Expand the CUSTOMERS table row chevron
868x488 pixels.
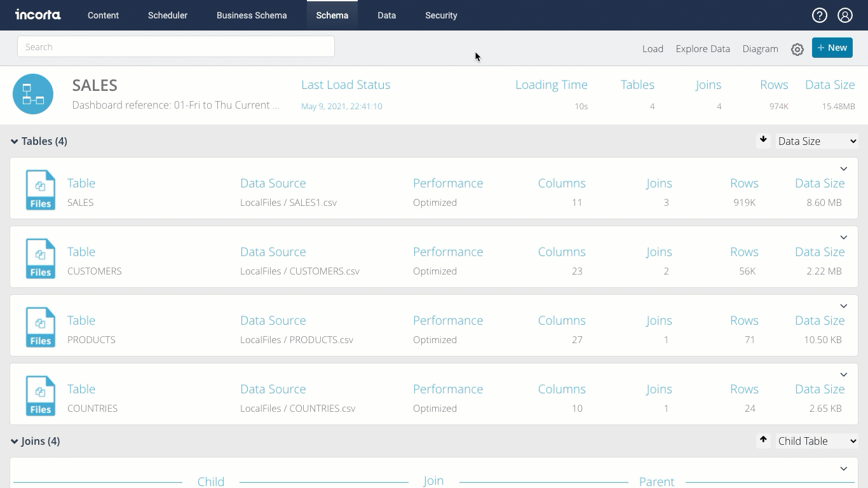click(844, 238)
